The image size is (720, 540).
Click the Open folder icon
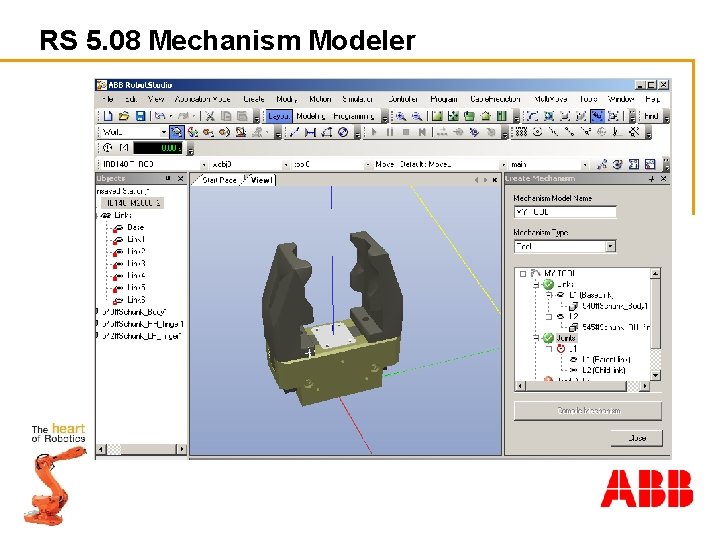(124, 116)
